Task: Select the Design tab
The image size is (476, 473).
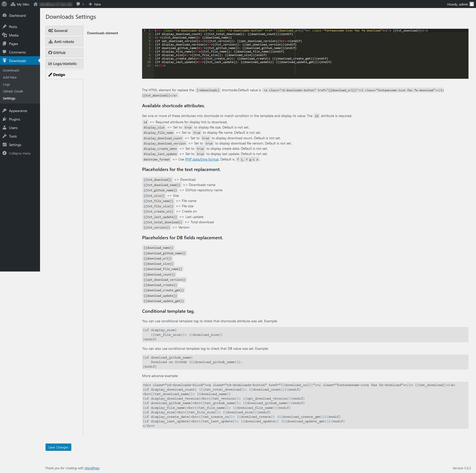Action: point(64,74)
